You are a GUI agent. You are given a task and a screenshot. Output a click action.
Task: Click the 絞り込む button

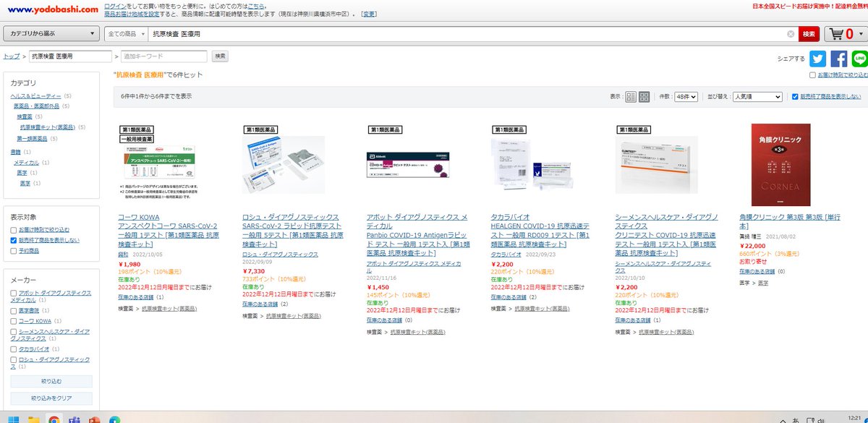tap(51, 381)
